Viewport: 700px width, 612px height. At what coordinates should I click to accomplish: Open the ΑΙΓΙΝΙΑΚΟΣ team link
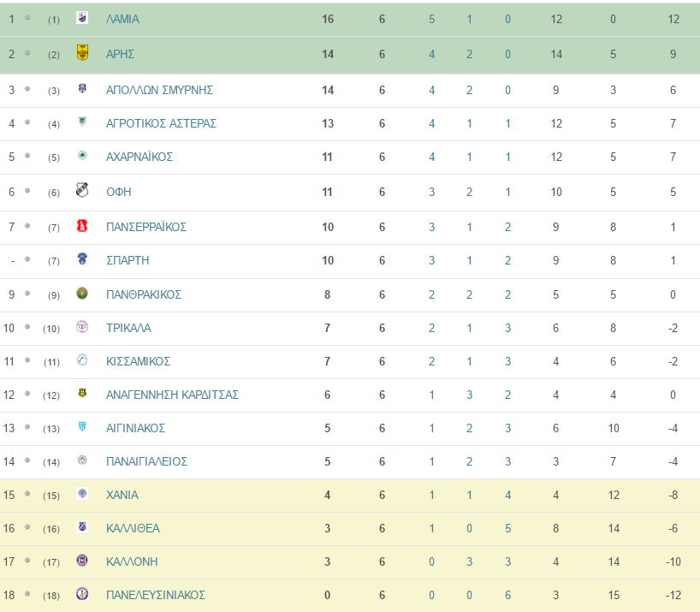(135, 428)
